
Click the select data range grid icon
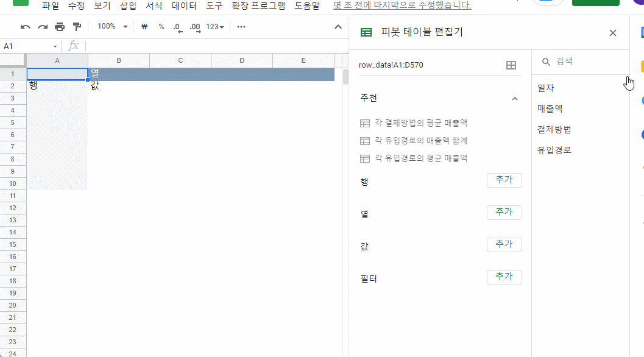511,64
